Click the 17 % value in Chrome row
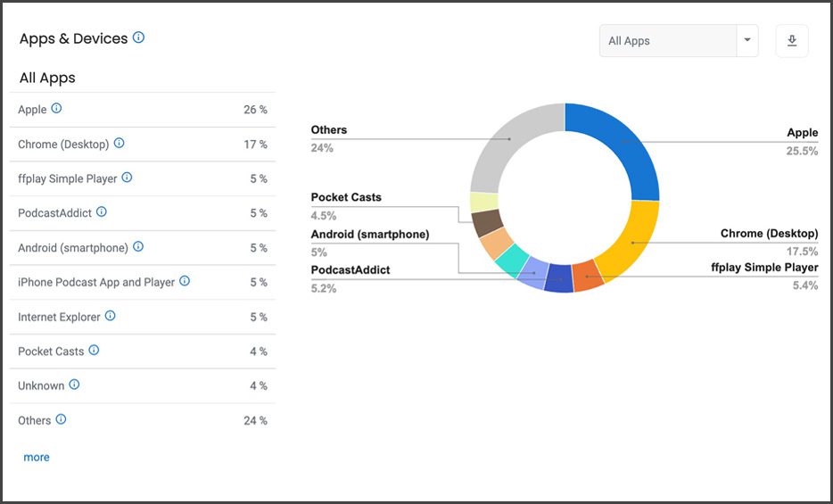The width and height of the screenshot is (833, 504). [256, 144]
